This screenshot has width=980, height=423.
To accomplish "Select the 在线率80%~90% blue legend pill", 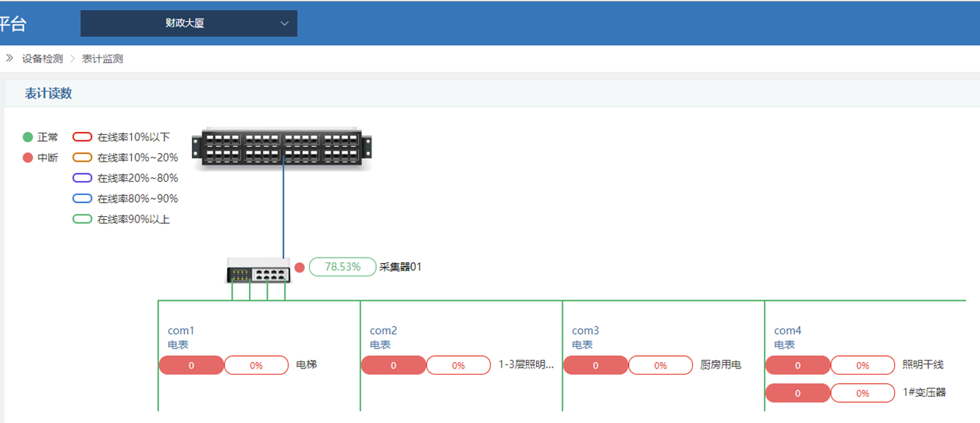I will (82, 198).
